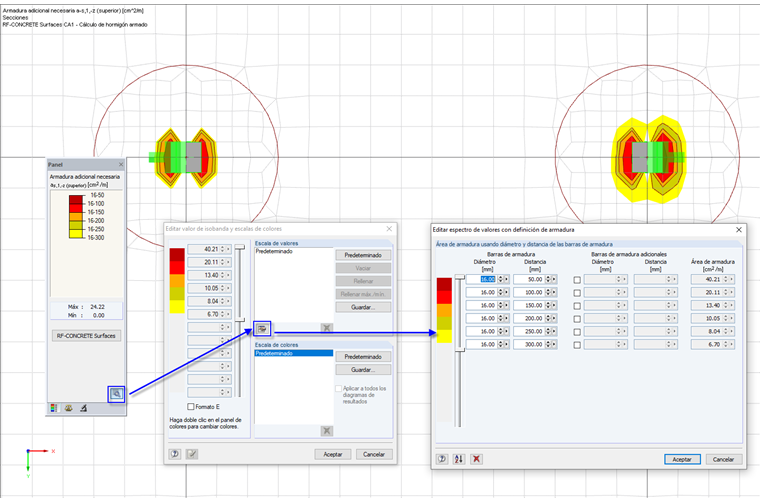Close the Panel window
The image size is (760, 502).
(121, 165)
